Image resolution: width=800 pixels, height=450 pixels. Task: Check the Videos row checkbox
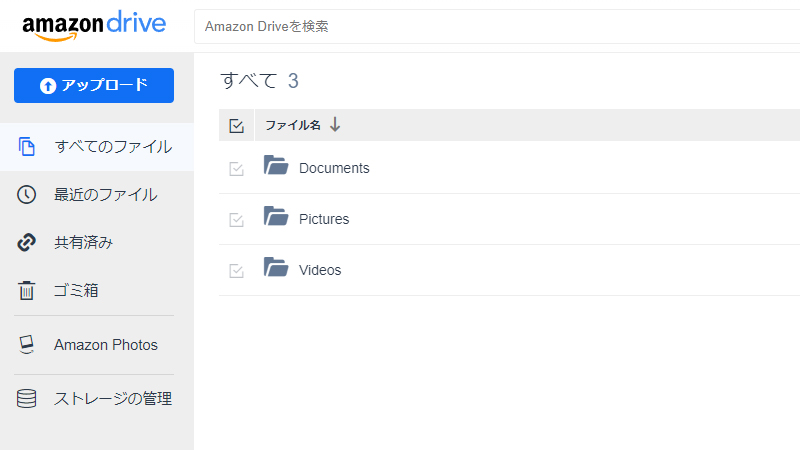coord(237,271)
